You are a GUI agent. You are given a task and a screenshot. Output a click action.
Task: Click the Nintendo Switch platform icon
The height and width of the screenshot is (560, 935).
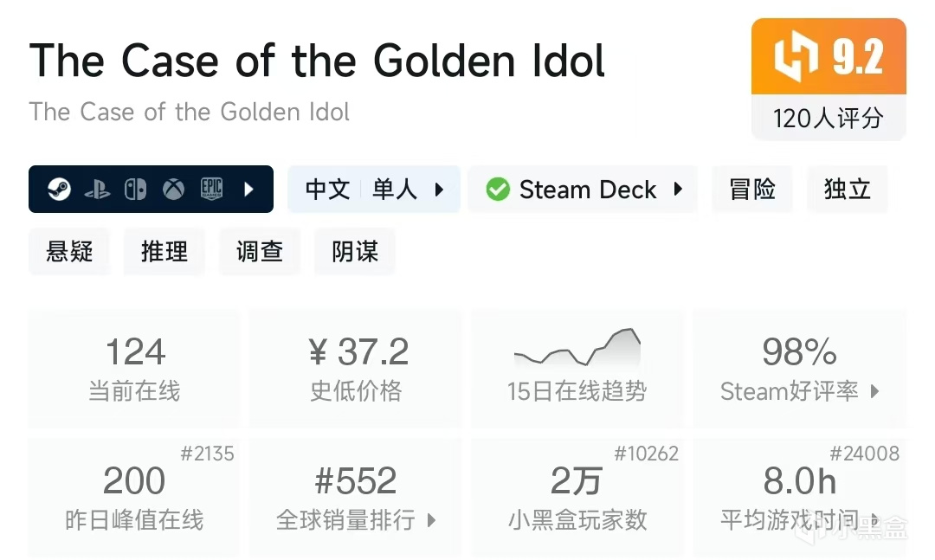[135, 190]
